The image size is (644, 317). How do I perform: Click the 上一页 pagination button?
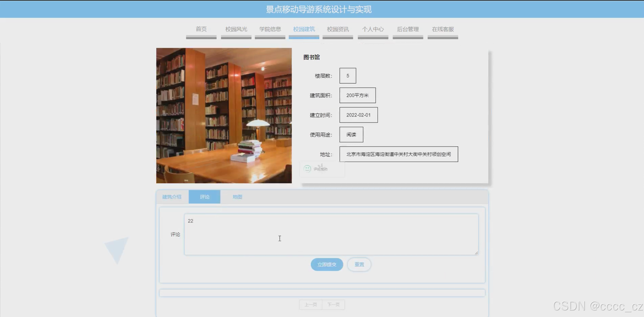point(310,304)
